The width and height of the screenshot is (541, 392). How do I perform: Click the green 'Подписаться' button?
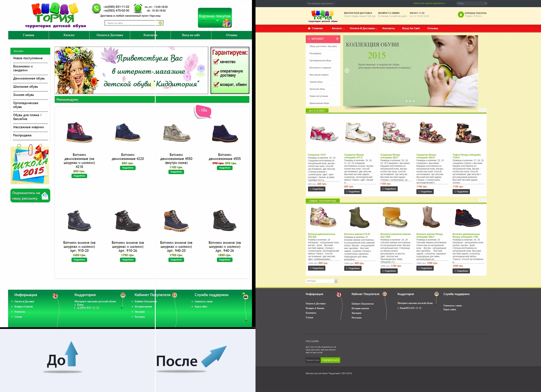(x=330, y=360)
